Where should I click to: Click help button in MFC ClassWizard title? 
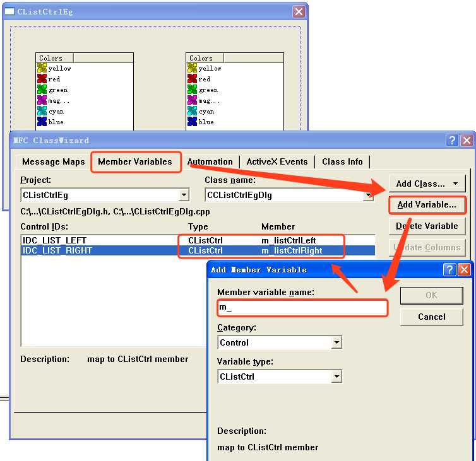(x=452, y=141)
